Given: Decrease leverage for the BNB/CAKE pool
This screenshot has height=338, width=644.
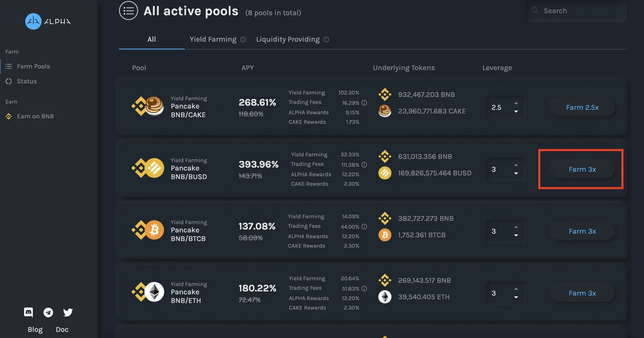Looking at the screenshot, I should (x=516, y=112).
